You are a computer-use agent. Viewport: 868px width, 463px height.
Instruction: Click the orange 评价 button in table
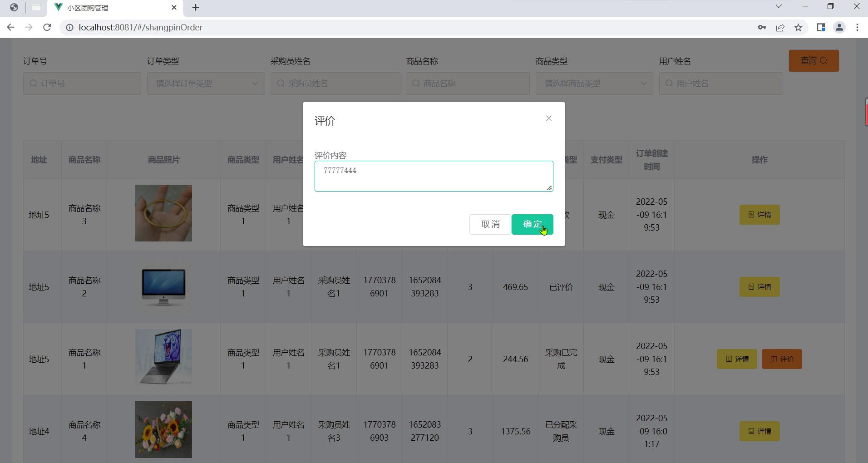(x=782, y=359)
